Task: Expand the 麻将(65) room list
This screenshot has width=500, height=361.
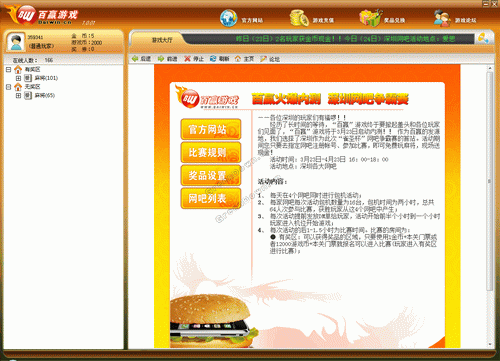Action: click(18, 95)
